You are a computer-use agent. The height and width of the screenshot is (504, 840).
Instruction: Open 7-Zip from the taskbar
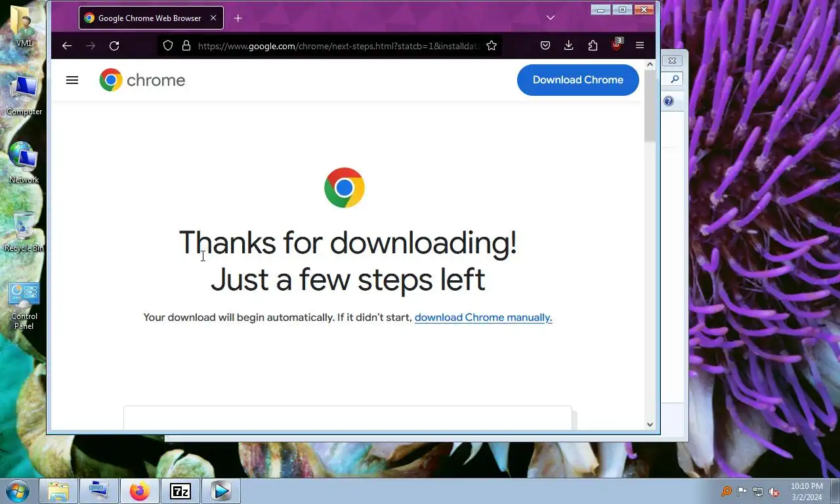point(180,491)
